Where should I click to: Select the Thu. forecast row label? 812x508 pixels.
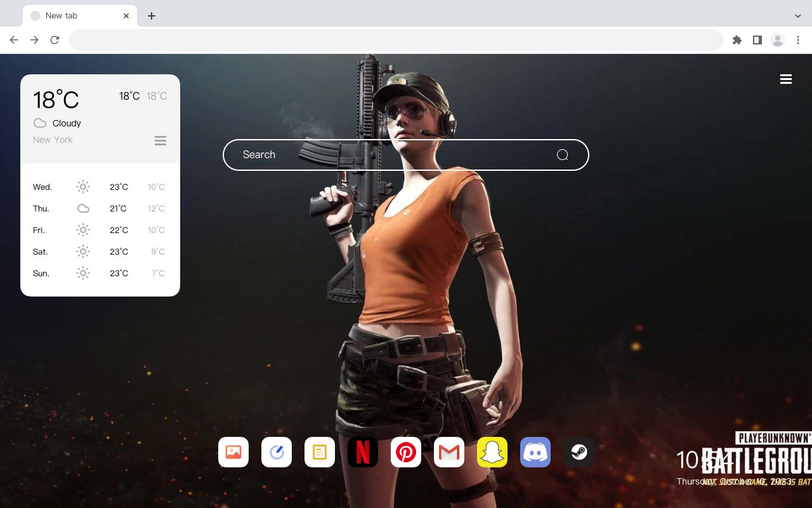41,208
